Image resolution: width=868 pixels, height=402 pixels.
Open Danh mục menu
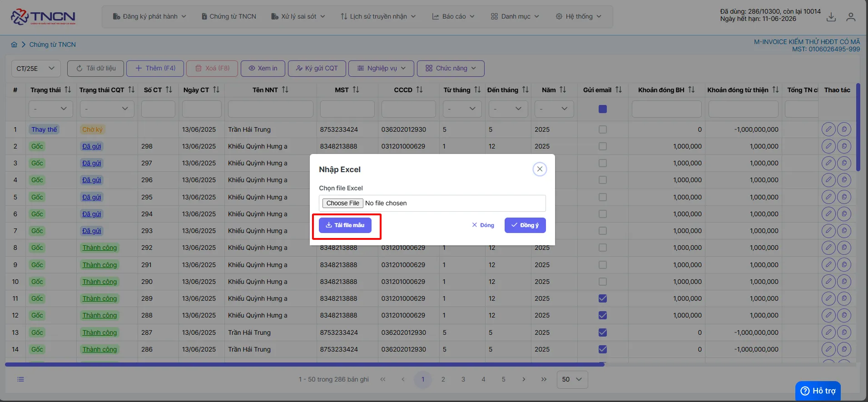click(x=515, y=16)
